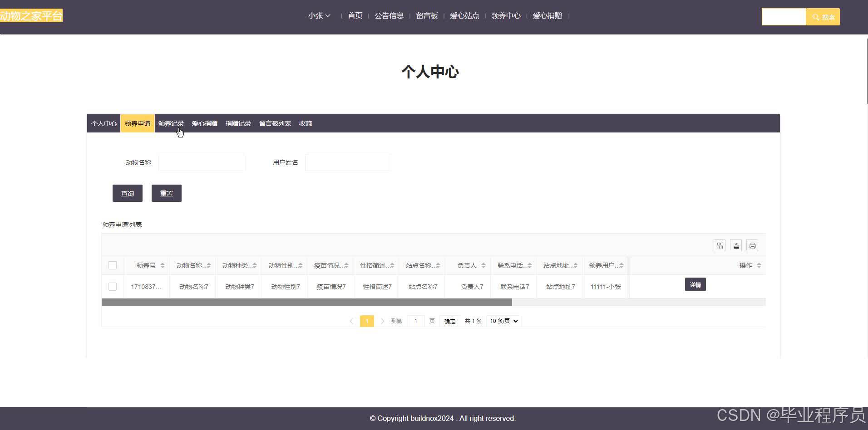The image size is (868, 430).
Task: Open the 10条/页 page size dropdown
Action: [503, 321]
